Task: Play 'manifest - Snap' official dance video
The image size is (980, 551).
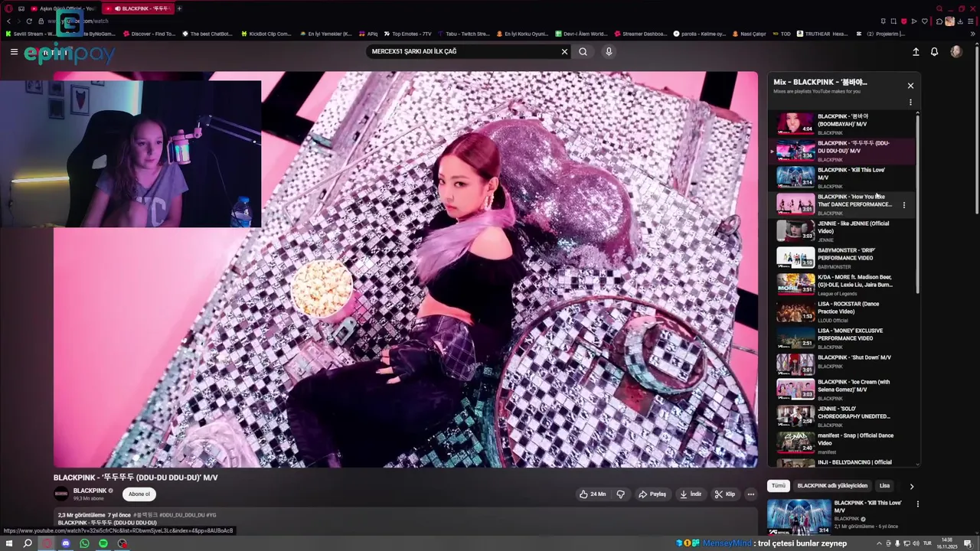Action: tap(842, 442)
